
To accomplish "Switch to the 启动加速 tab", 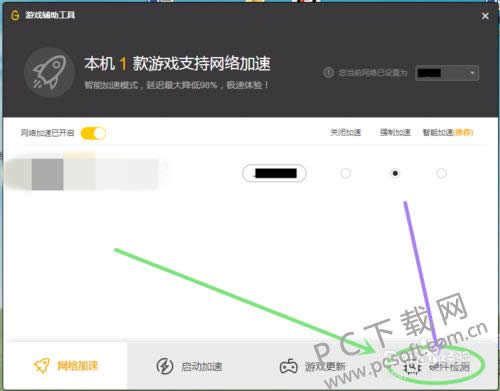I will coord(189,366).
